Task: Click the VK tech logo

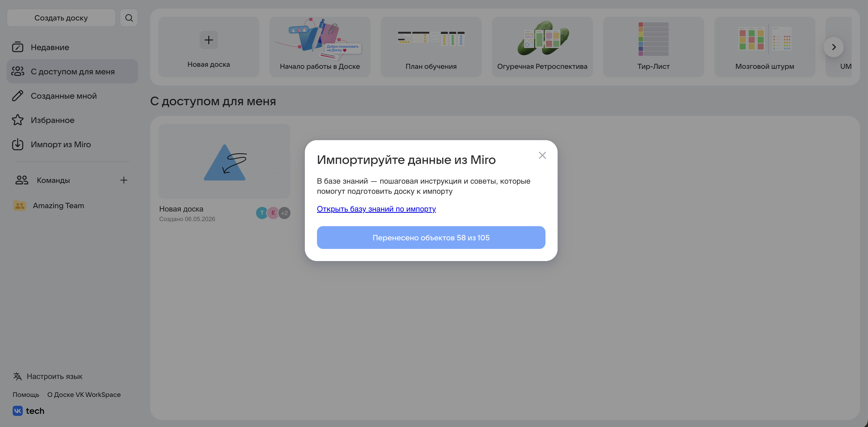Action: (29, 411)
